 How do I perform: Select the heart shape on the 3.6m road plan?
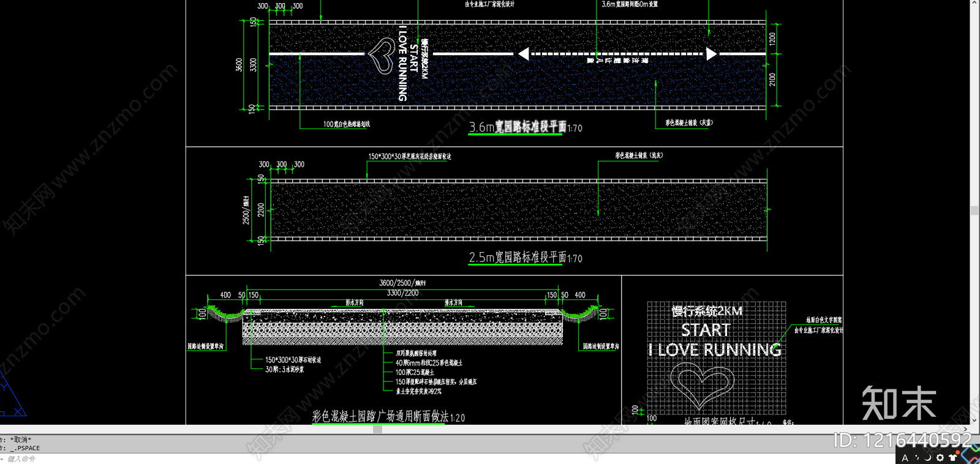[x=382, y=55]
